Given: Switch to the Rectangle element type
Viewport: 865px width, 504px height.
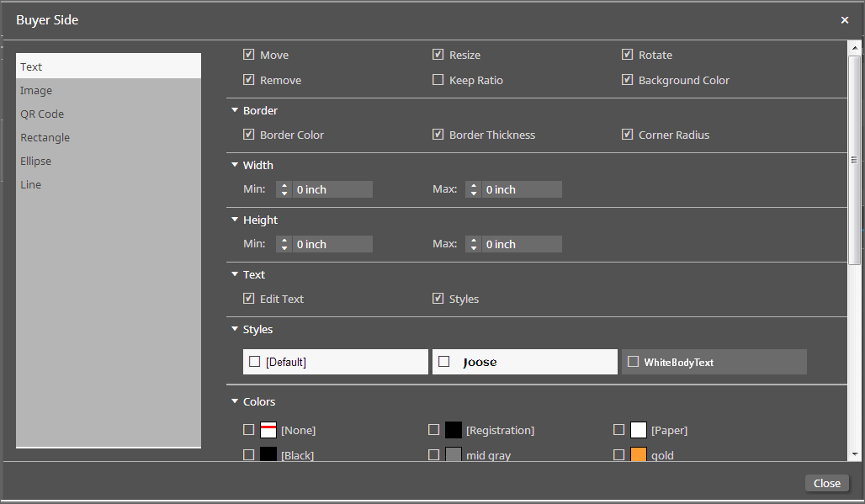Looking at the screenshot, I should pyautogui.click(x=45, y=137).
